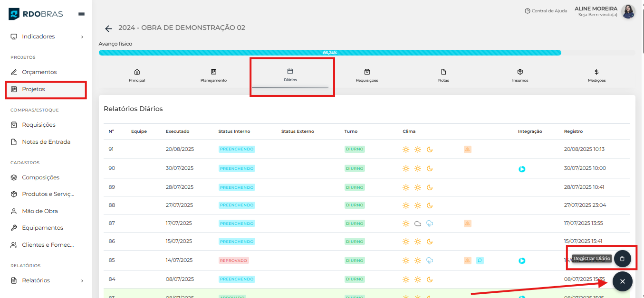Click the Avanço físico progress bar

330,53
